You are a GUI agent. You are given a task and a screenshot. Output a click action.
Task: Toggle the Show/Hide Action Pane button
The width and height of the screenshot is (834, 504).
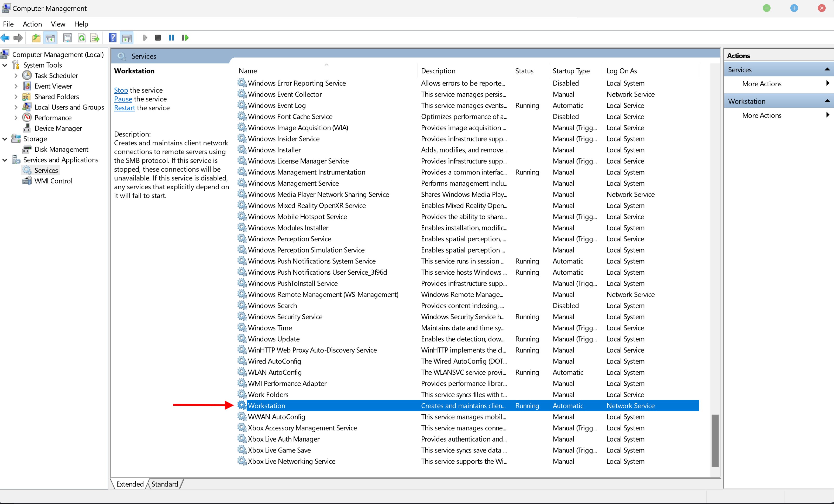point(127,37)
